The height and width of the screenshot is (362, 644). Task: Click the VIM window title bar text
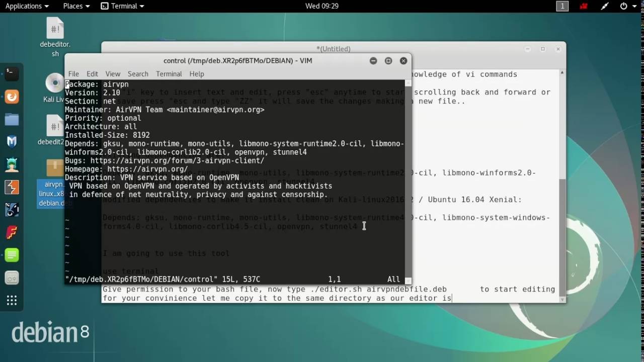(x=237, y=61)
